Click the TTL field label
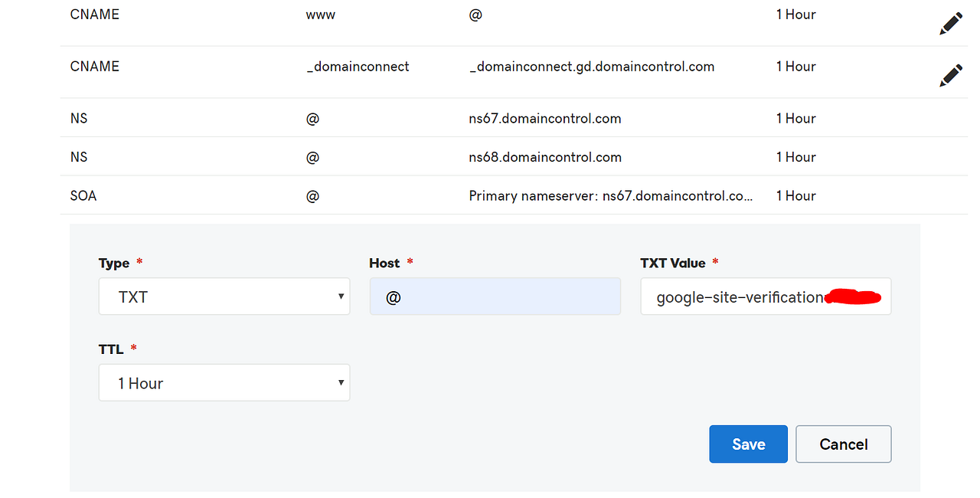The width and height of the screenshot is (980, 498). [x=111, y=349]
